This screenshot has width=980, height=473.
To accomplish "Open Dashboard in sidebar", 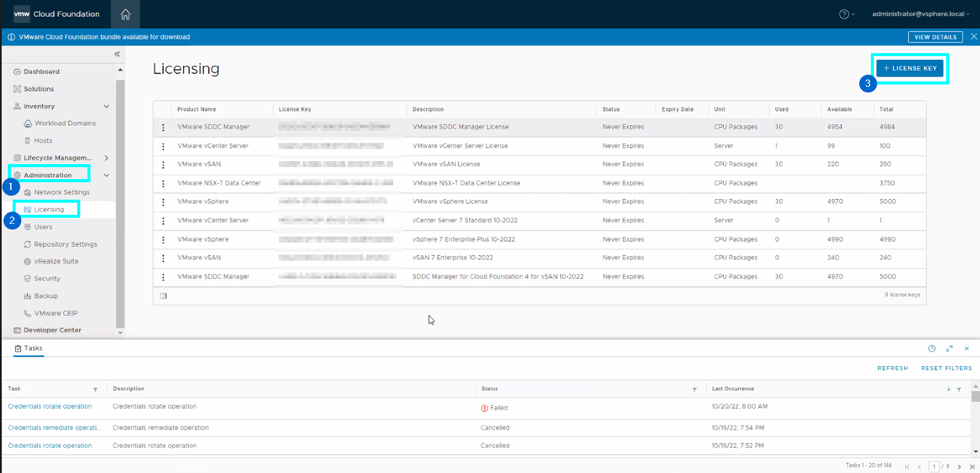I will 42,72.
